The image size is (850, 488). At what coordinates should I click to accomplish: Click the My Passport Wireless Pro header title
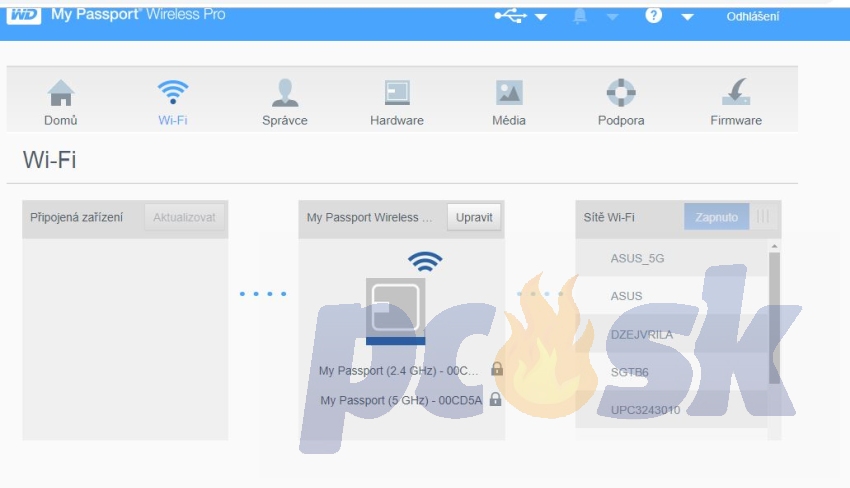[138, 15]
